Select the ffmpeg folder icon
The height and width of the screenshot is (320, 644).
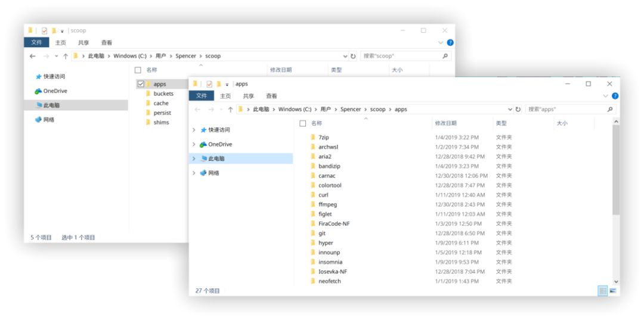pyautogui.click(x=313, y=204)
